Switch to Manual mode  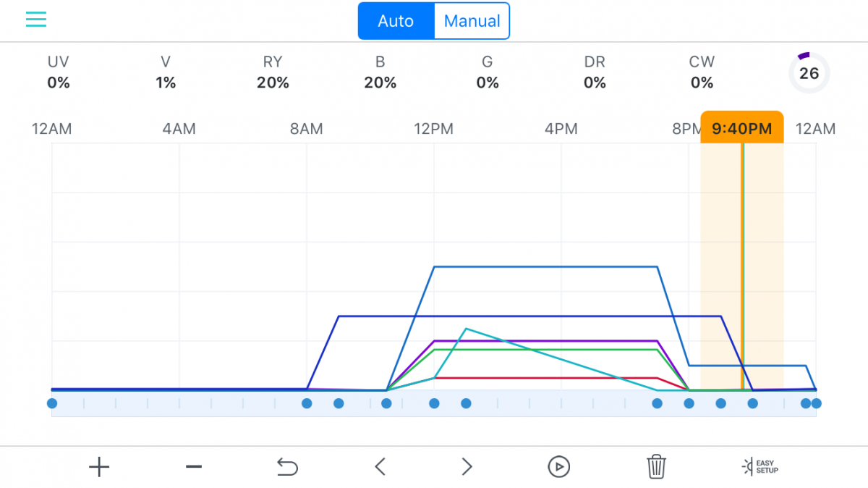[x=472, y=21]
